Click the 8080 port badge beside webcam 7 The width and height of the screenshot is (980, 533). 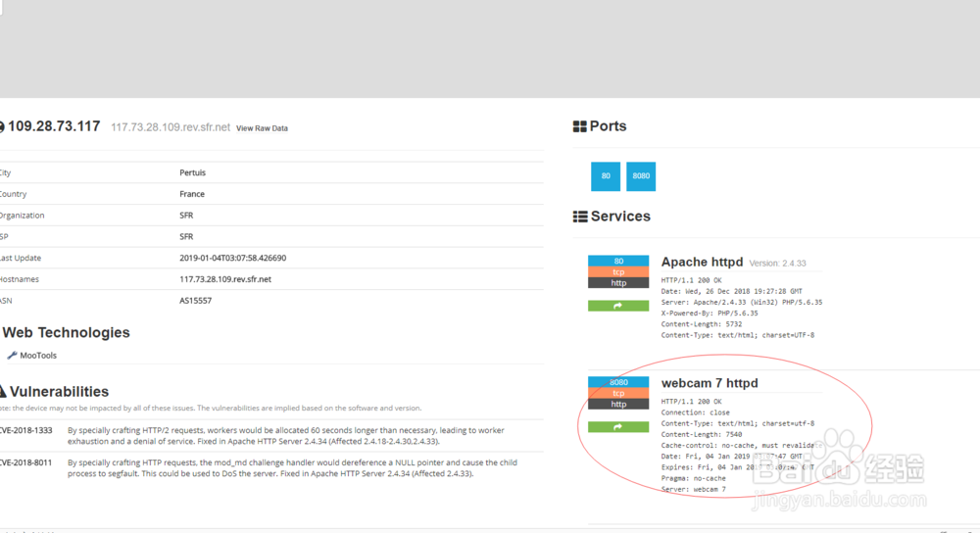(618, 382)
